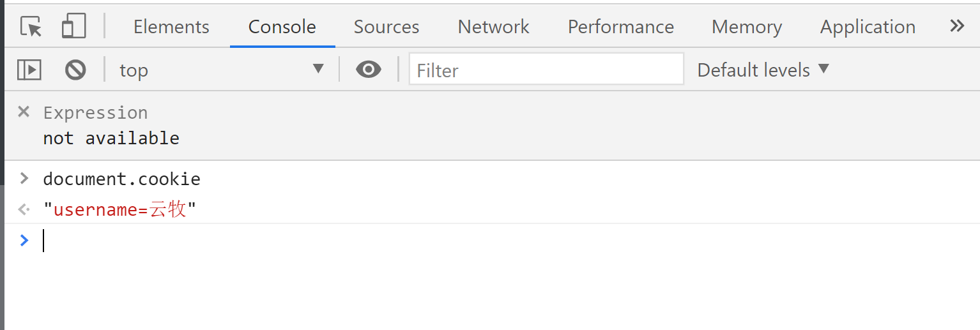Go to the Memory tab
980x330 pixels.
pos(746,27)
